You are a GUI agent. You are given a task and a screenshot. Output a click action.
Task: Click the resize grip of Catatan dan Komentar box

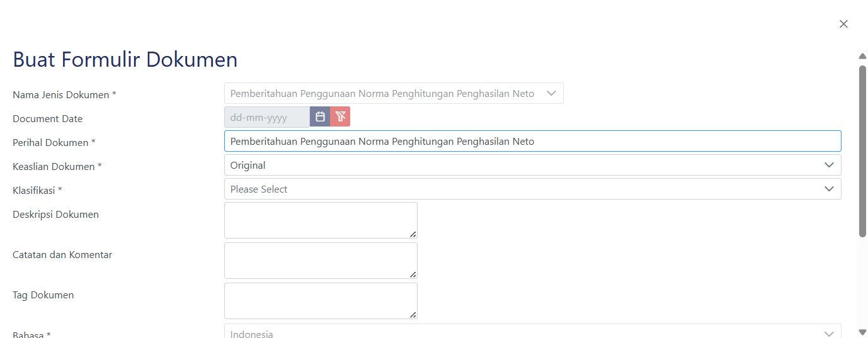pyautogui.click(x=413, y=274)
